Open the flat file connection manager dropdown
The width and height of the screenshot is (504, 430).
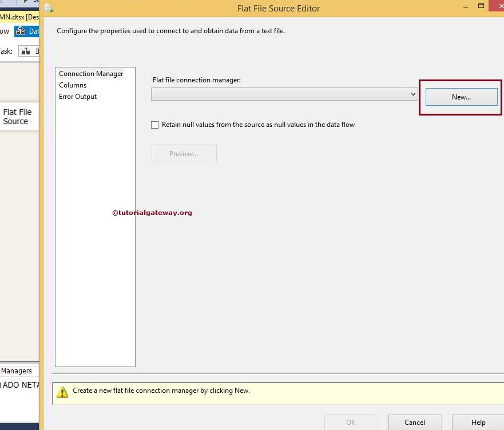(413, 94)
